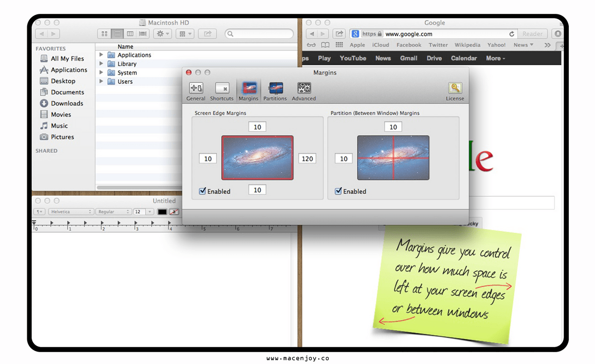The image size is (595, 364).
Task: Click the top screen edge margin field
Action: 257,127
